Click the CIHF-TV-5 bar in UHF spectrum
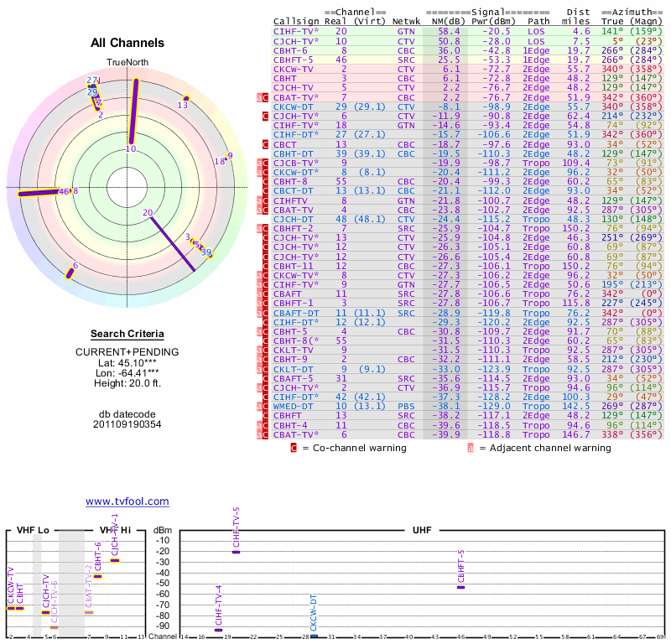Image resolution: width=671 pixels, height=644 pixels. [x=237, y=552]
